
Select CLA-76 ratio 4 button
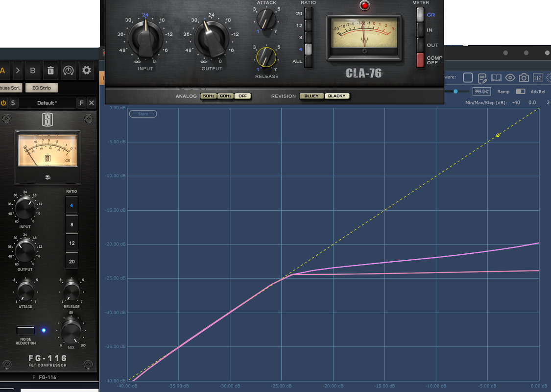(308, 49)
